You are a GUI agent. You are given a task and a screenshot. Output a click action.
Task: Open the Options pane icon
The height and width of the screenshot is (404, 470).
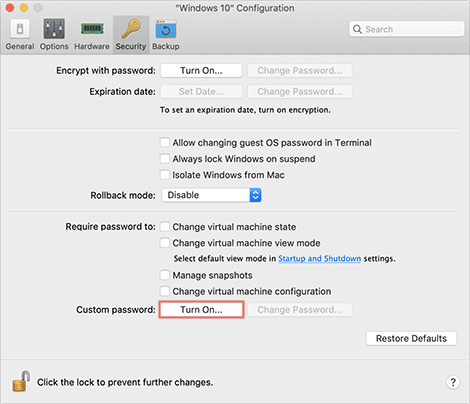coord(54,29)
